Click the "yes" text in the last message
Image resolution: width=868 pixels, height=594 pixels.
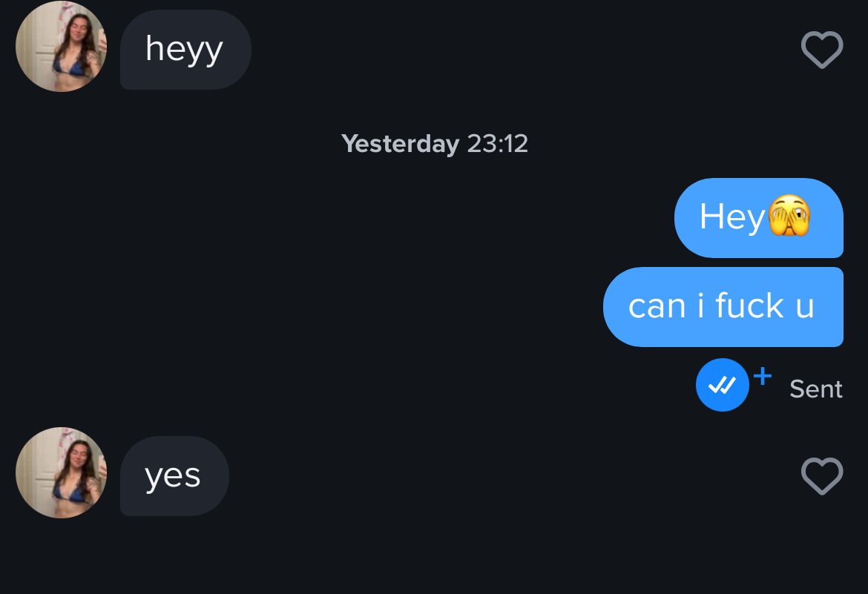click(x=172, y=477)
